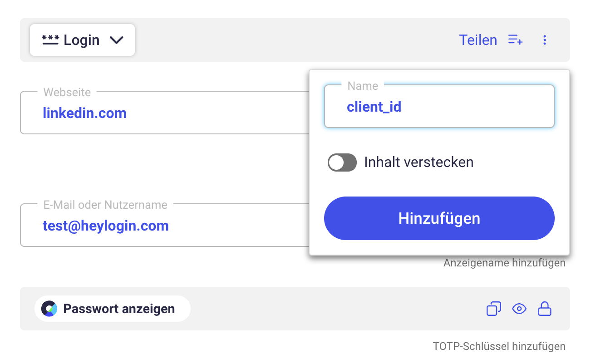Click the linkedin.com website text
The width and height of the screenshot is (591, 364).
tap(85, 113)
